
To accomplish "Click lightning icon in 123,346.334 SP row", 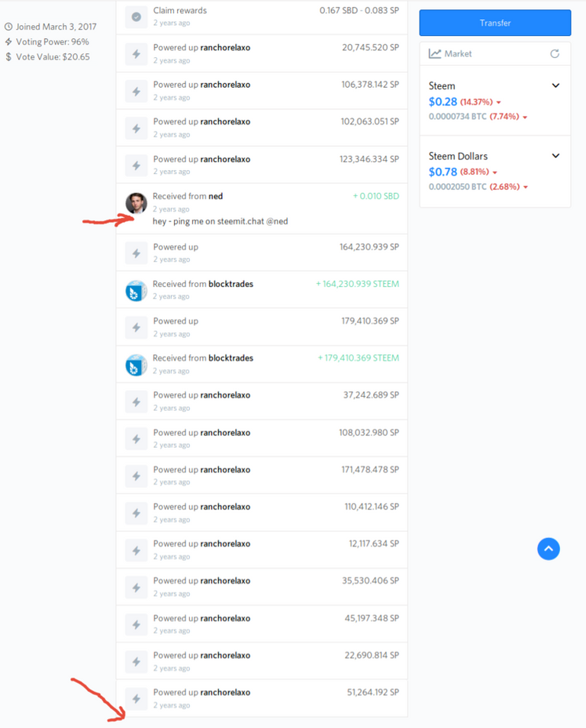I will click(x=136, y=166).
